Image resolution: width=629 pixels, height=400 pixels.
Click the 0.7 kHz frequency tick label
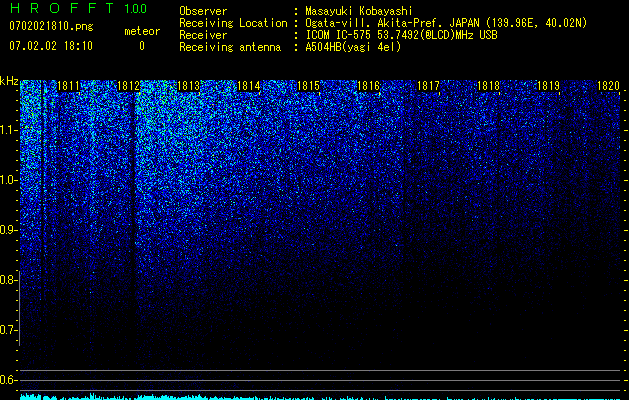pyautogui.click(x=8, y=330)
